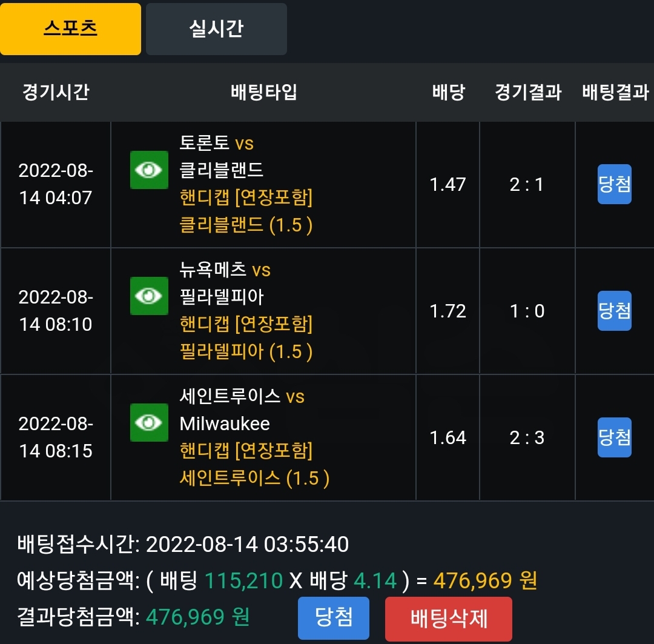Select the 세인트루이스 (1.5) handicap pick text
This screenshot has width=654, height=644.
pos(254,478)
